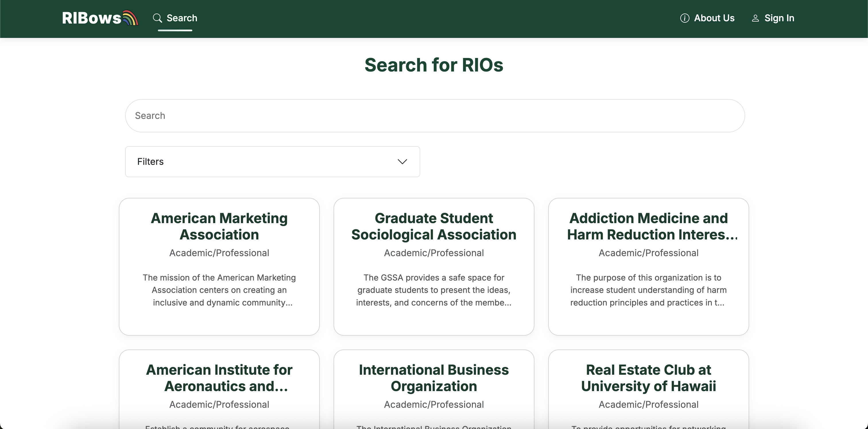Click the Filters chevron arrow
Screen dimensions: 868x429
click(x=402, y=161)
